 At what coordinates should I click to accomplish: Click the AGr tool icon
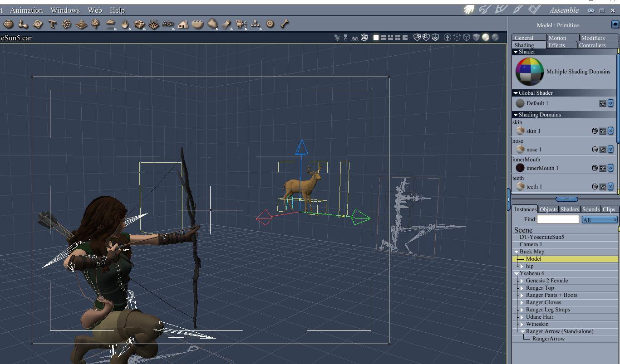pos(168,24)
